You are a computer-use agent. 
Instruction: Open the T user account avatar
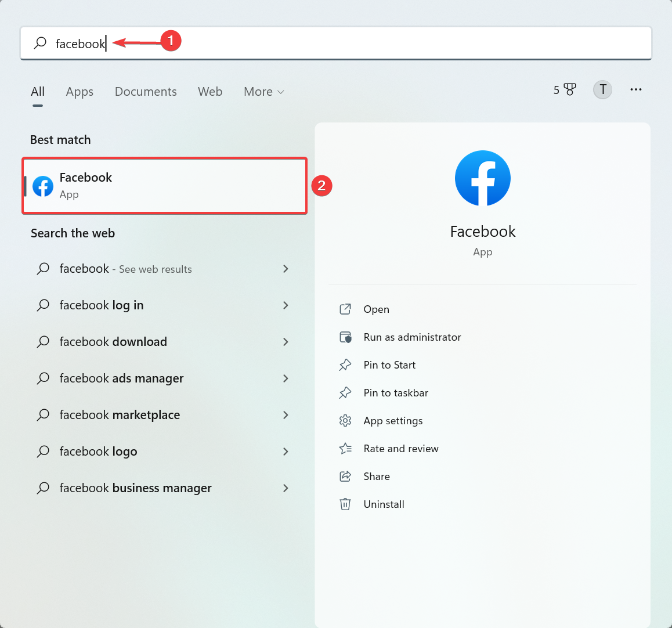click(x=602, y=89)
